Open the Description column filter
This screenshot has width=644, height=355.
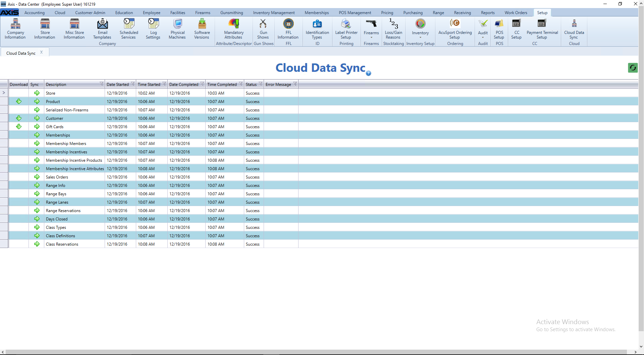(x=101, y=84)
